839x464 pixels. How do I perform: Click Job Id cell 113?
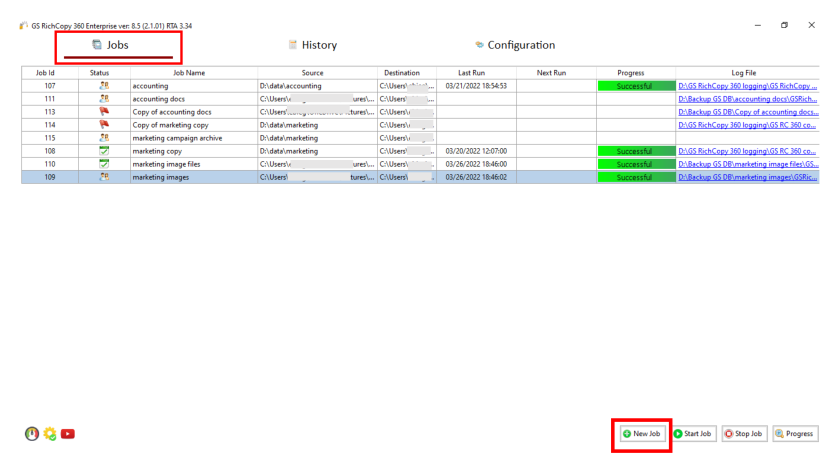50,112
